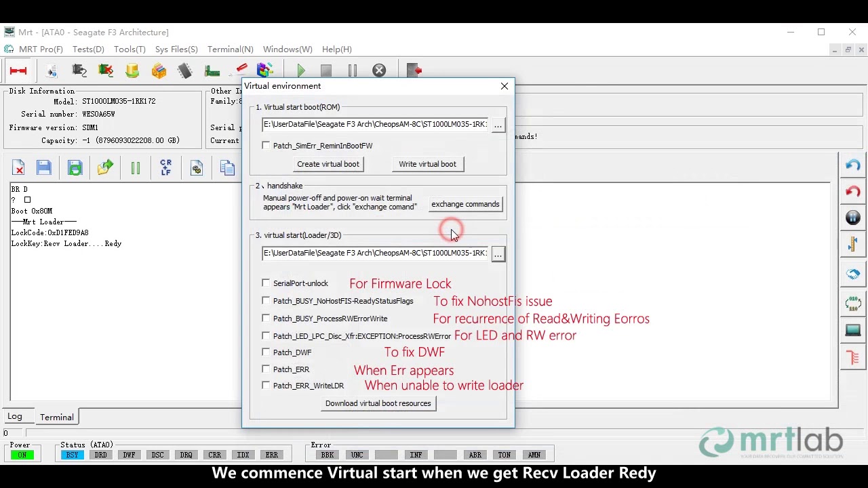
Task: Click the Power ON indicator
Action: 22,455
